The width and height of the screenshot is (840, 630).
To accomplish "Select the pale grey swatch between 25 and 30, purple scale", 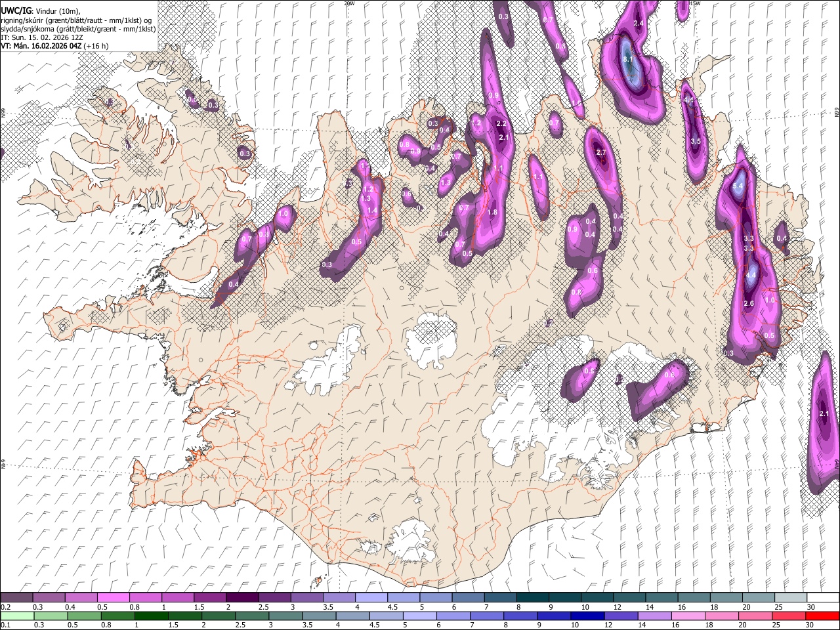I will tap(791, 598).
